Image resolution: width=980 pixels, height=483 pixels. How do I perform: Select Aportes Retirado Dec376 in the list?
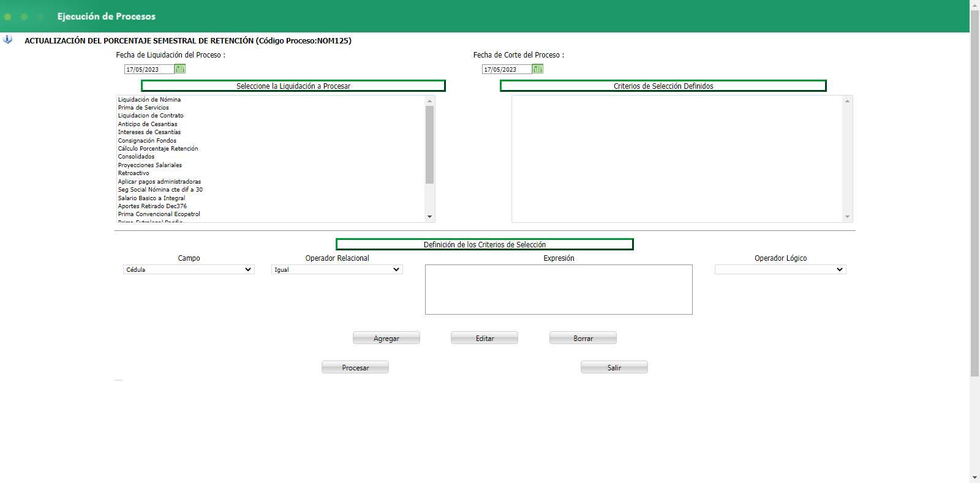pos(270,206)
